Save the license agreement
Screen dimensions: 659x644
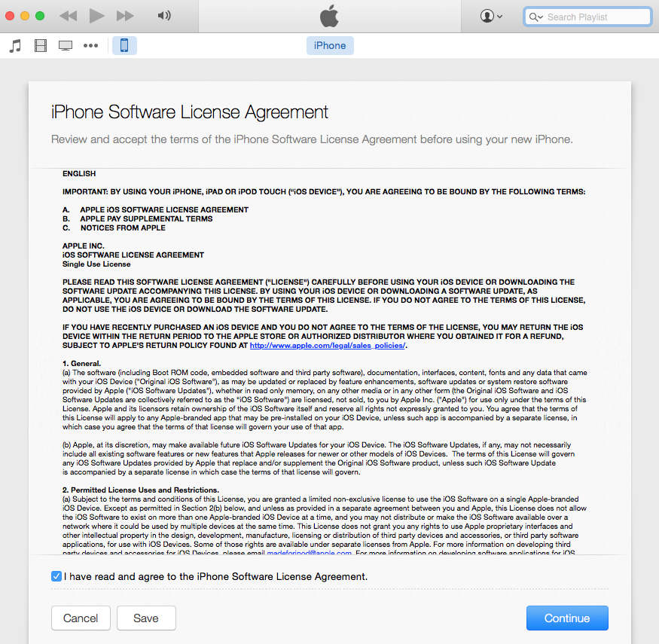click(146, 618)
